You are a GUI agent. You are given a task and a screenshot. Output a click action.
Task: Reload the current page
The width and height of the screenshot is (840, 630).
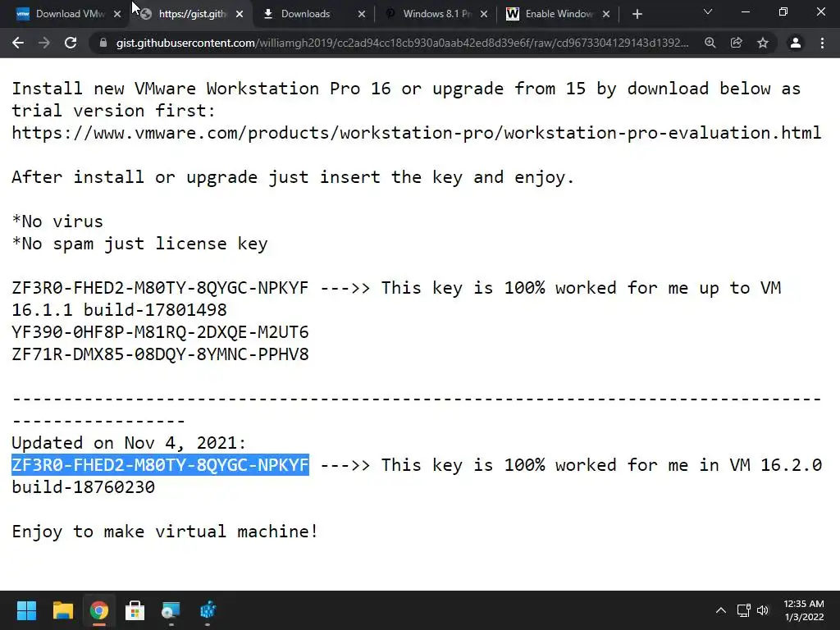71,43
